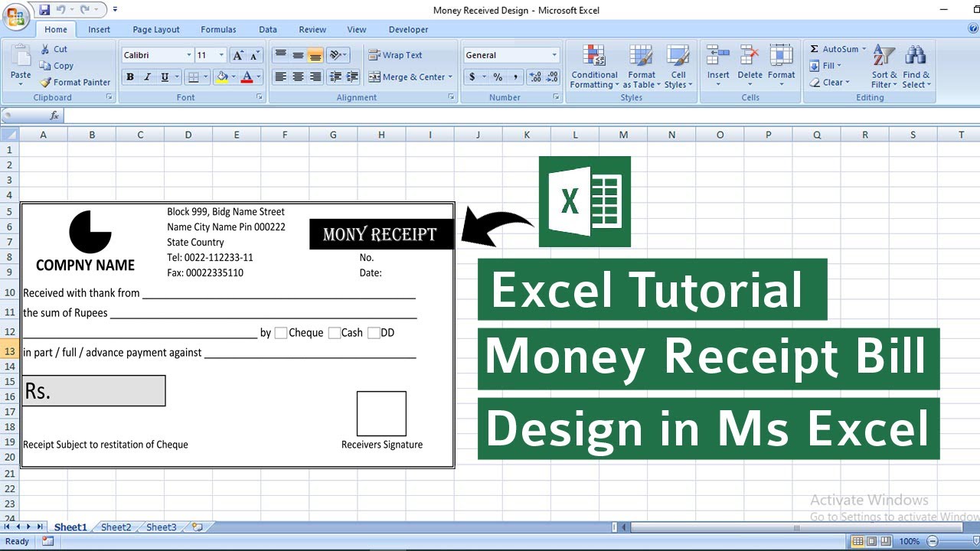Copy the selected cells
Screen dimensions: 980x551
(57, 66)
